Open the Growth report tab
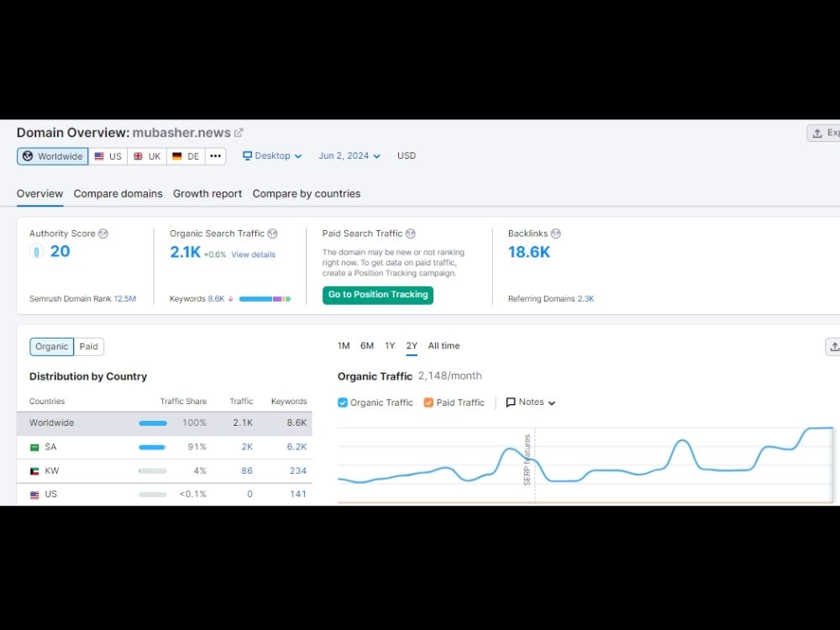 pyautogui.click(x=207, y=194)
